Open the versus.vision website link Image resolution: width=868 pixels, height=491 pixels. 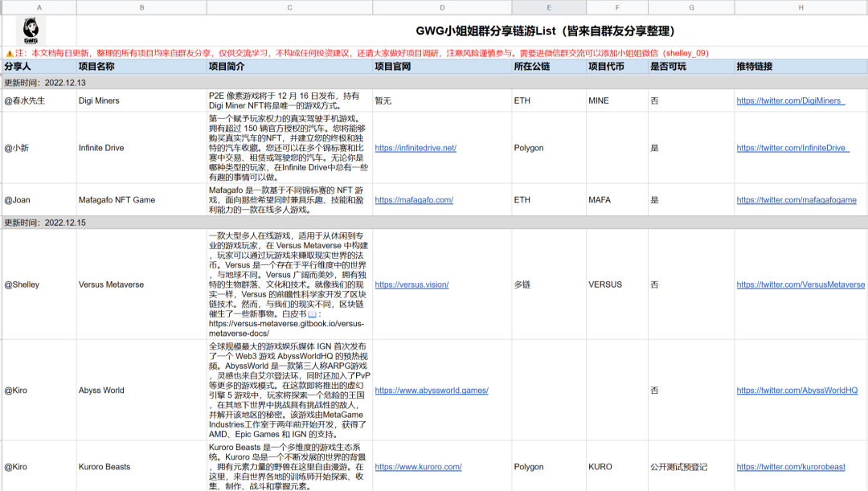(x=411, y=284)
